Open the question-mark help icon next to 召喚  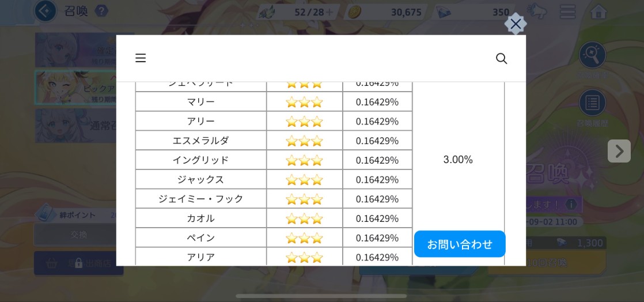point(101,11)
